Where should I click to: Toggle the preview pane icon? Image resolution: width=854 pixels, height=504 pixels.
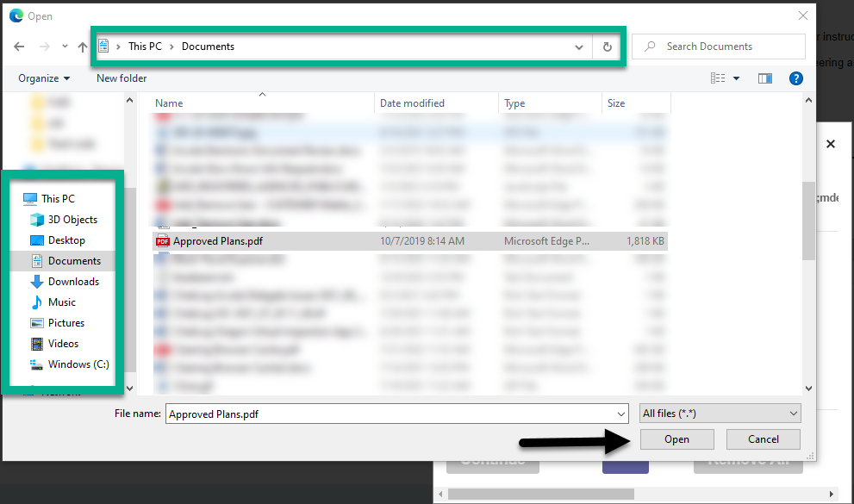click(x=764, y=78)
